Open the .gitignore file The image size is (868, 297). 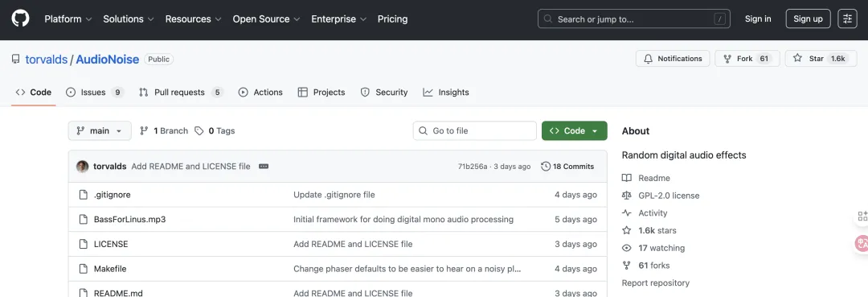[x=113, y=195]
